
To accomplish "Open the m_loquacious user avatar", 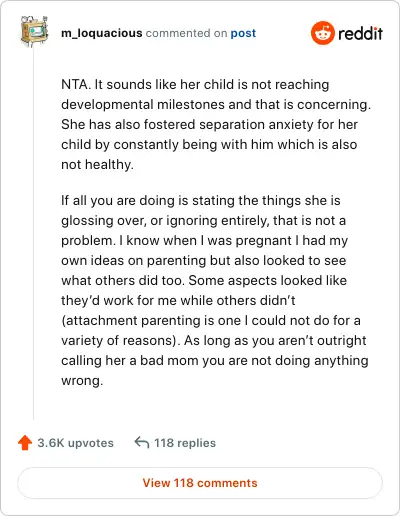I will pyautogui.click(x=34, y=31).
